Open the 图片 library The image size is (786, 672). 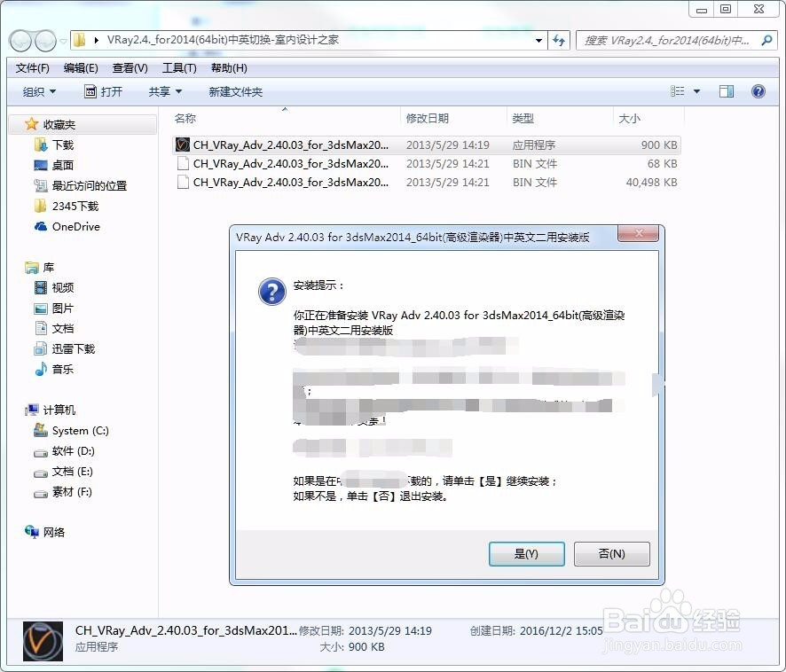click(x=54, y=309)
